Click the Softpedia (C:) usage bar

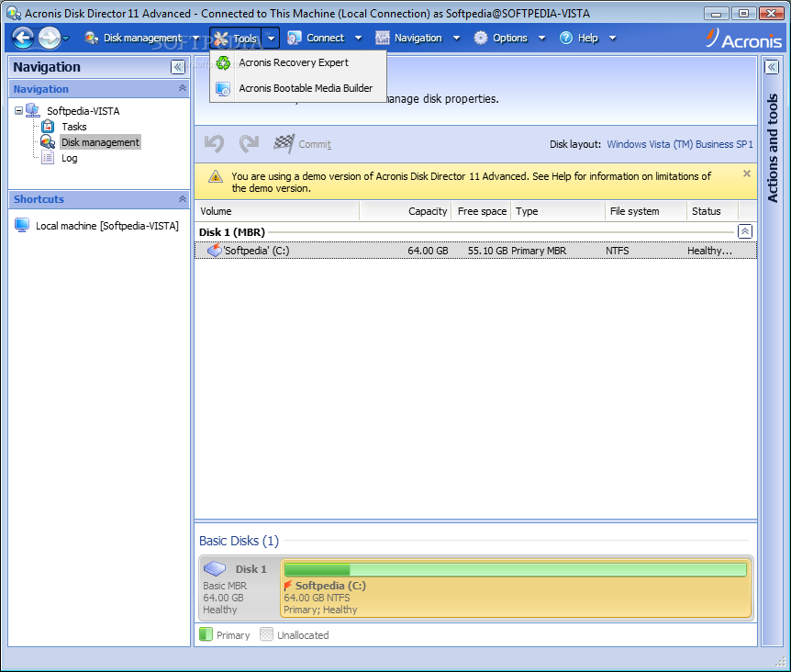click(515, 570)
